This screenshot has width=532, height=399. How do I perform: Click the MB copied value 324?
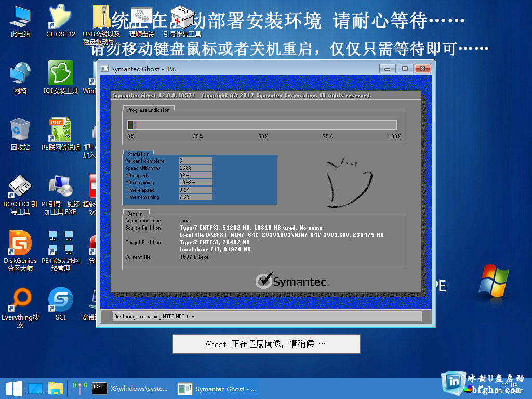pyautogui.click(x=196, y=175)
